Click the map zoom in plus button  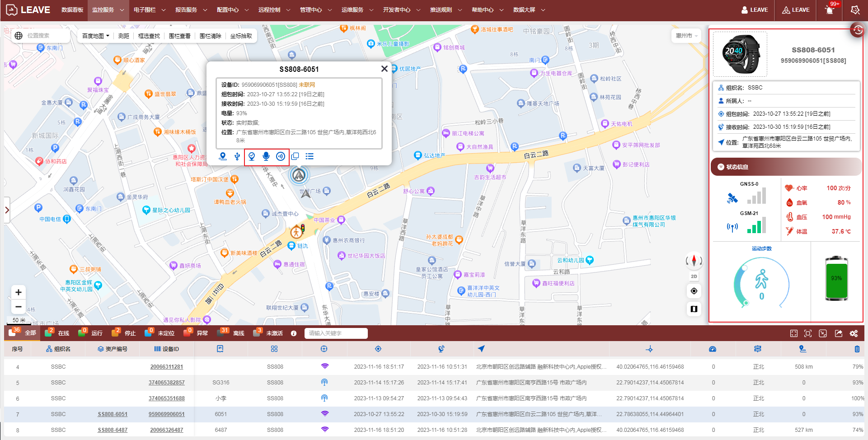19,292
